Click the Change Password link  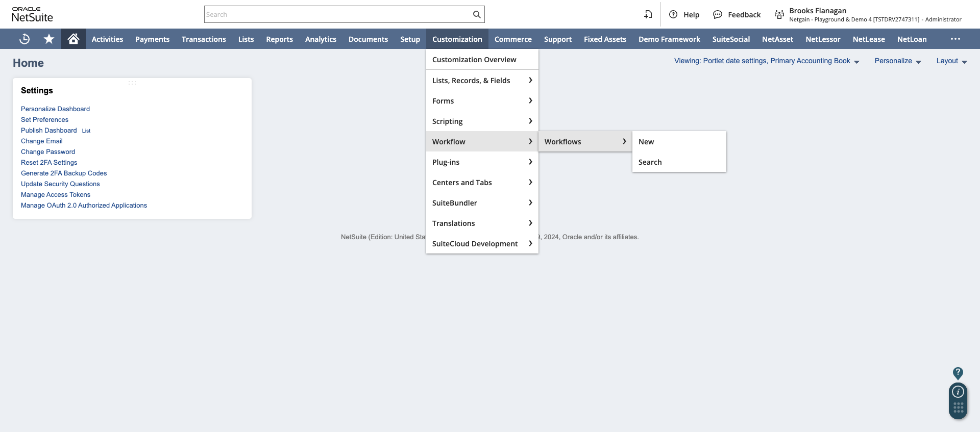48,152
